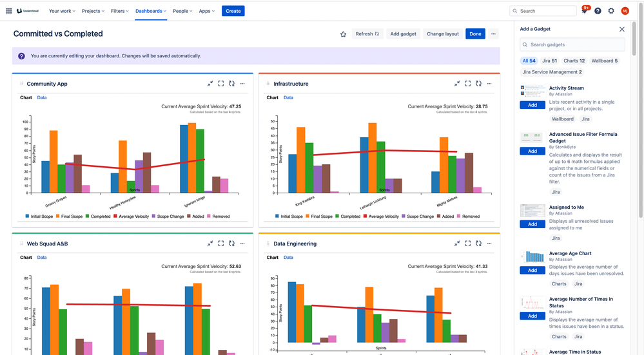Grab the Community App drag handle
This screenshot has width=644, height=355.
21,84
